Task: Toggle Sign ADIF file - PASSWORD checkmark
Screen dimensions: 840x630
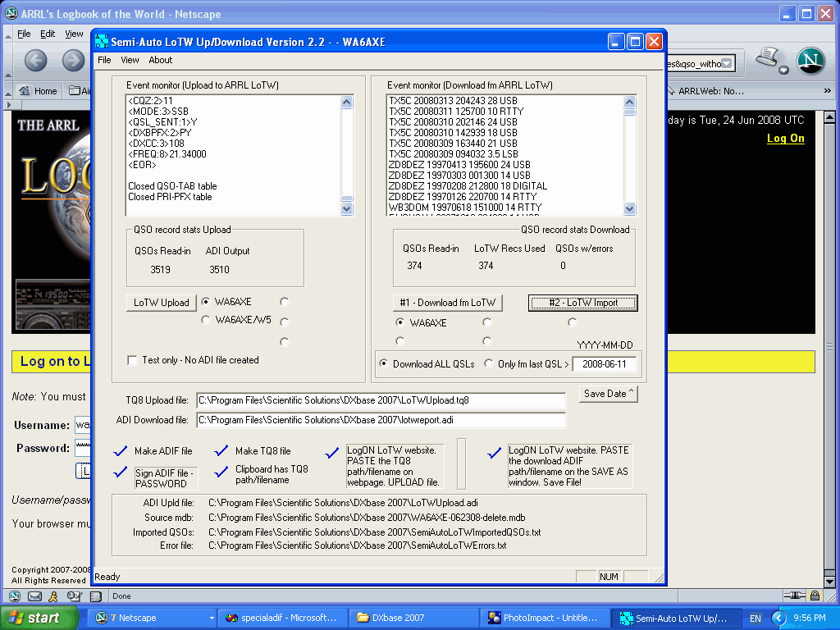Action: click(x=121, y=472)
